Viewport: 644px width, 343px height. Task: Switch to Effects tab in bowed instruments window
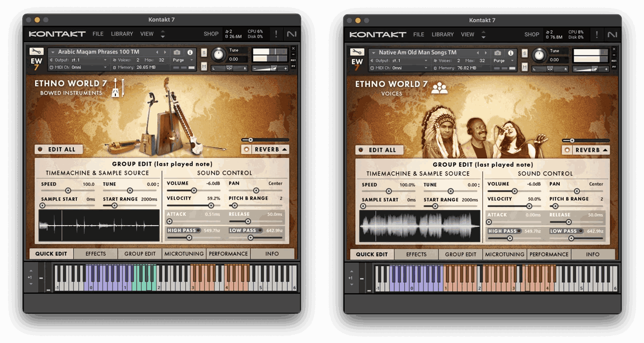96,253
